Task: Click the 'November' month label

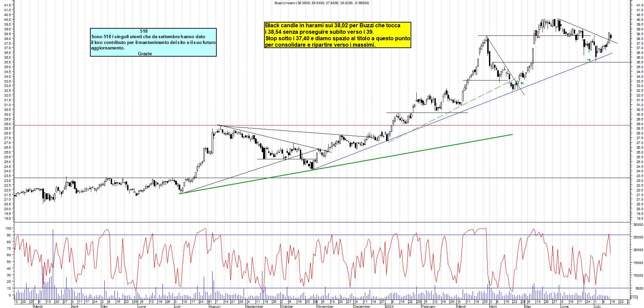Action: click(x=325, y=306)
